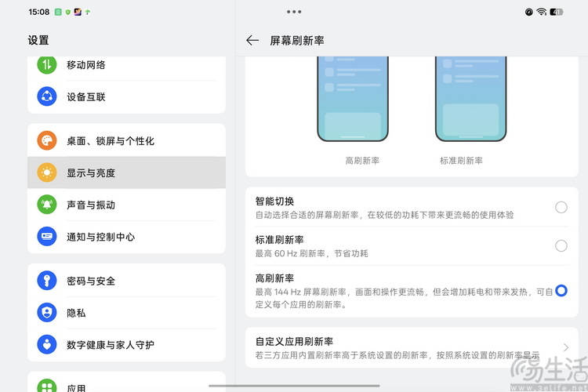Open the 应用 settings menu item
Image resolution: width=588 pixels, height=392 pixels.
click(x=76, y=387)
